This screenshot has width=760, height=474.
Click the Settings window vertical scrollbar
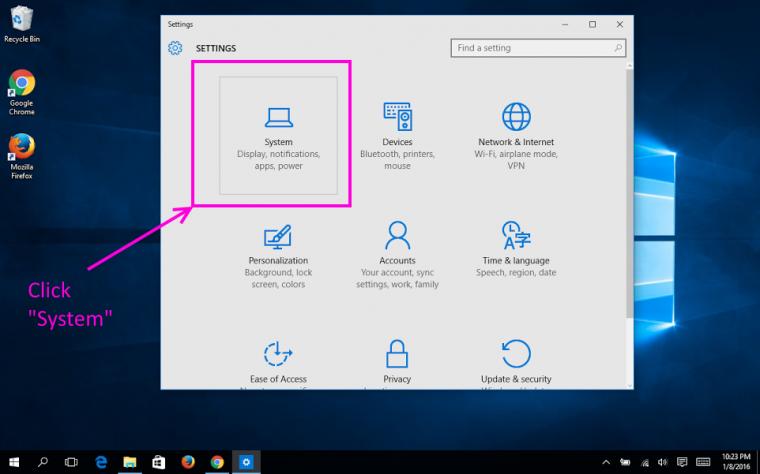point(629,193)
